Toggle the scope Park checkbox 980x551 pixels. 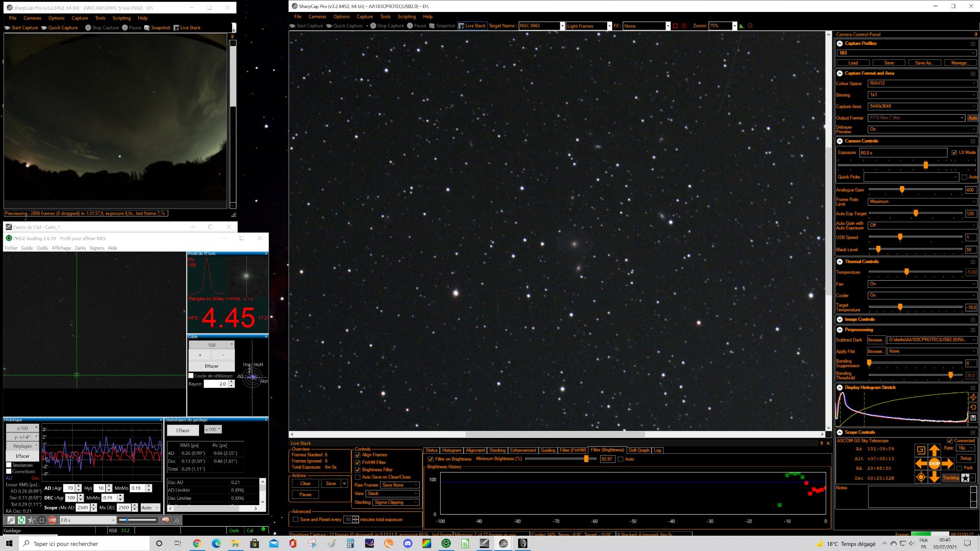[959, 468]
